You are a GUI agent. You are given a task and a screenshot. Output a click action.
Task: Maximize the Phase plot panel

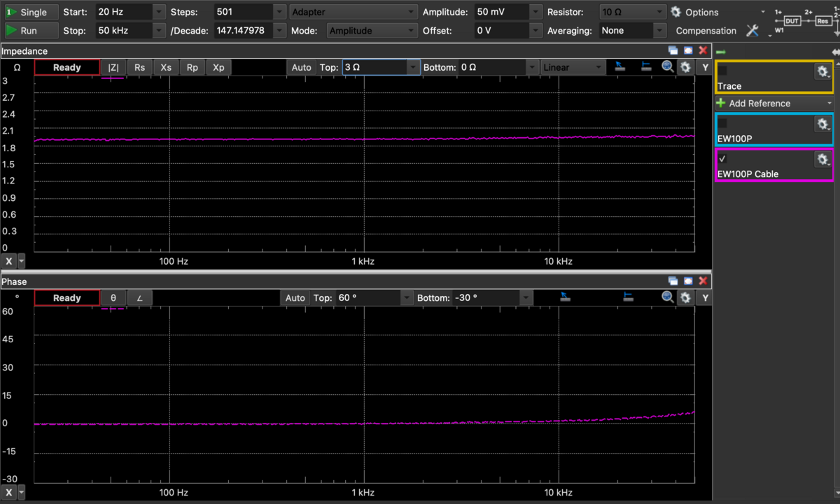(688, 281)
